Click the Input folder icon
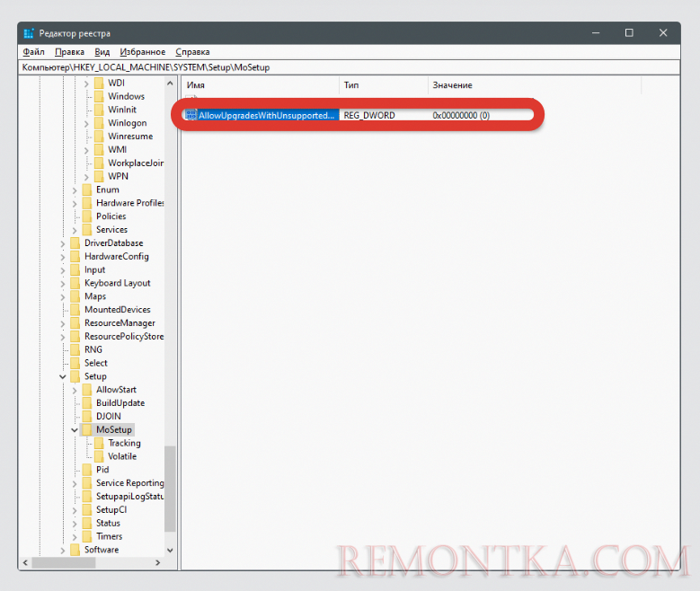Viewport: 700px width, 591px height. 75,269
